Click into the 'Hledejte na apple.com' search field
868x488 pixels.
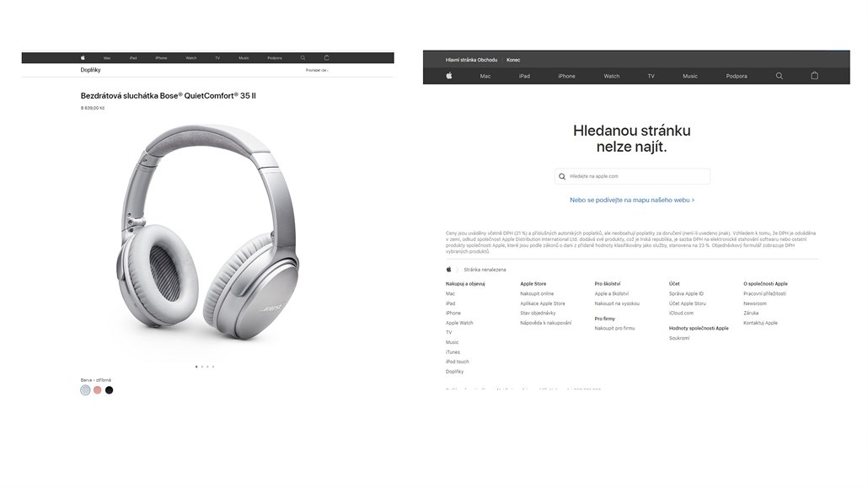[x=632, y=177]
